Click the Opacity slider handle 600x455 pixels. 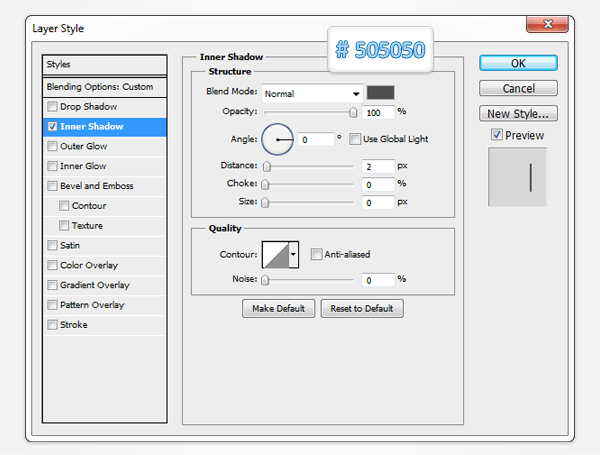tap(353, 113)
